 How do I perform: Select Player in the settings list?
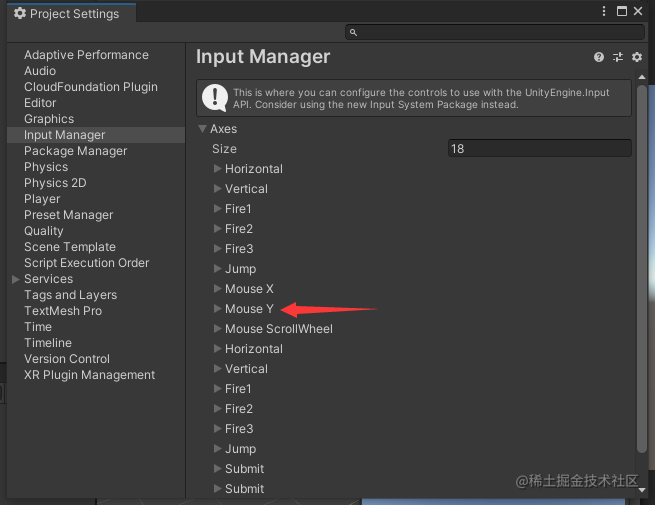click(42, 199)
